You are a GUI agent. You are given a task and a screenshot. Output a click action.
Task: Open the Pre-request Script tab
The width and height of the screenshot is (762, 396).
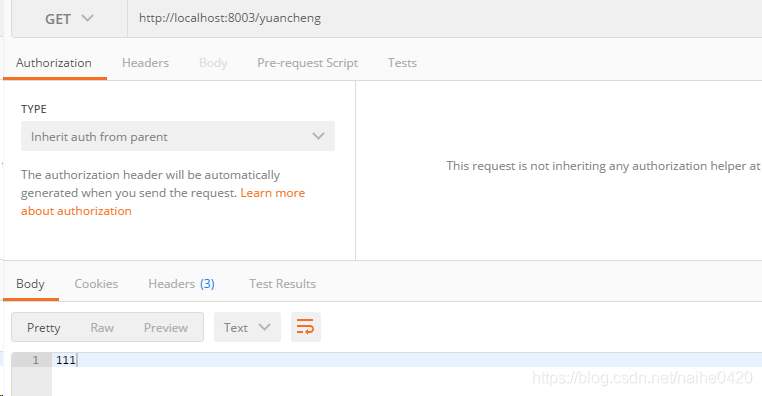point(308,63)
